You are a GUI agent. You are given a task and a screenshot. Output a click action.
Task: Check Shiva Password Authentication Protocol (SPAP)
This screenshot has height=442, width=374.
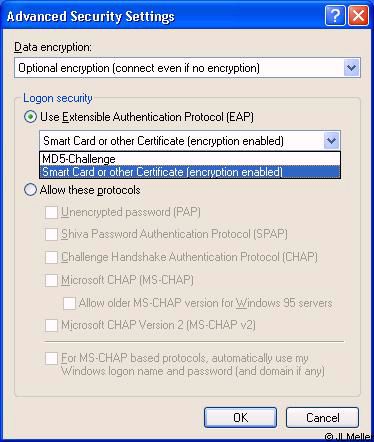click(x=51, y=234)
